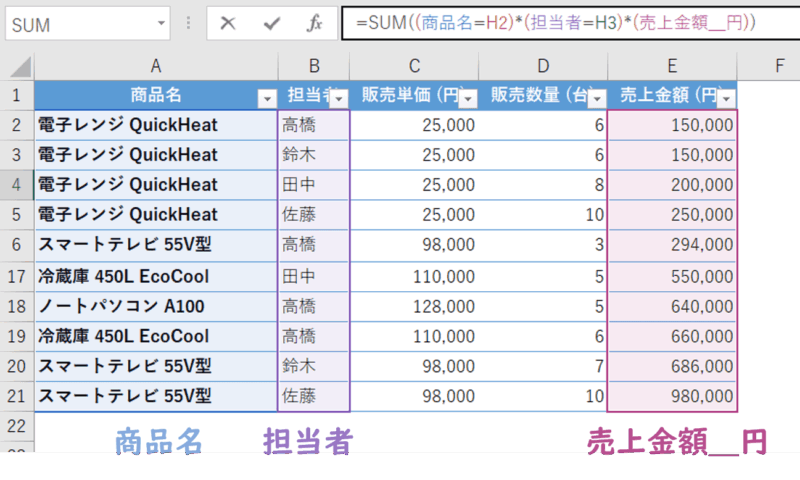Open the 販売数量 column filter dropdown
Viewport: 800px width, 480px height.
point(596,97)
